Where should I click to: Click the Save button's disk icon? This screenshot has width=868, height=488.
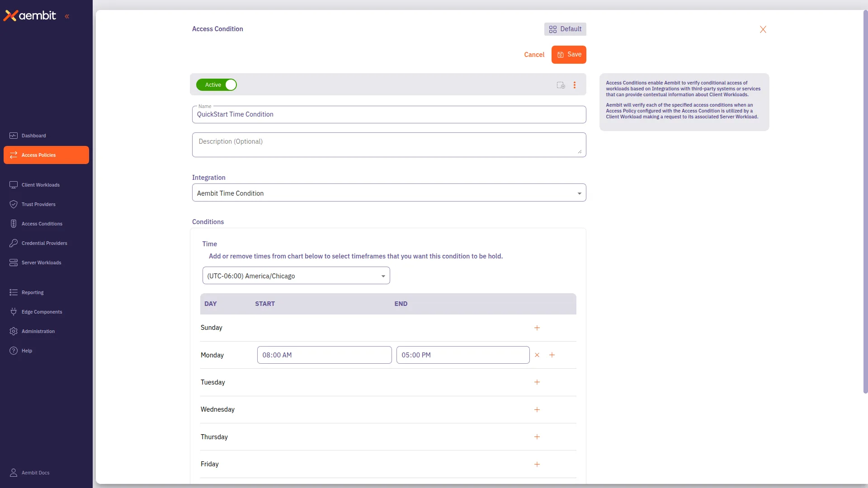click(x=561, y=55)
